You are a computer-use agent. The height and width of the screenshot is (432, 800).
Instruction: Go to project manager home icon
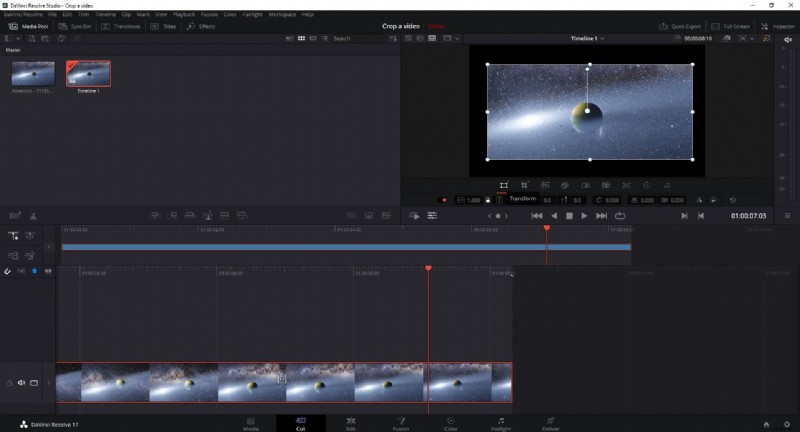click(x=766, y=424)
